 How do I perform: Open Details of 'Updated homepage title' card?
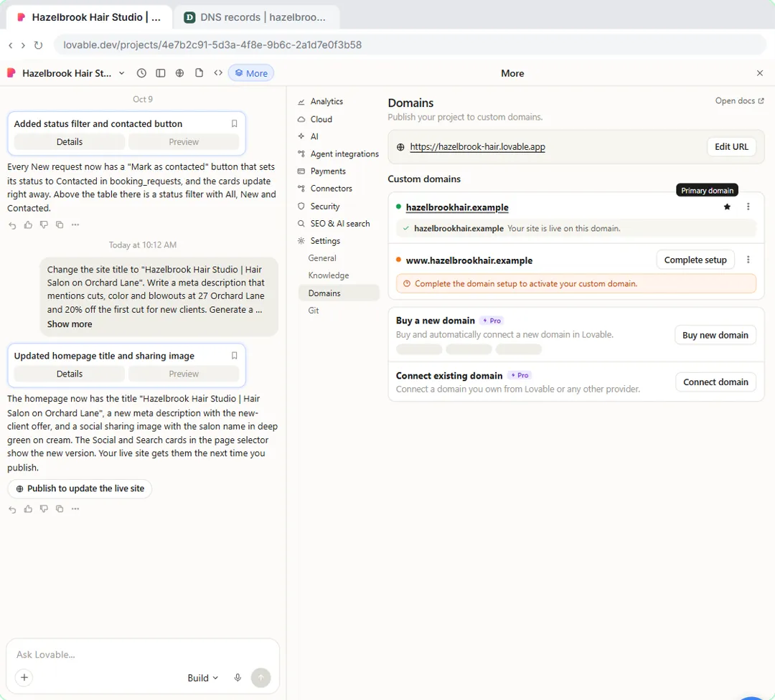click(x=69, y=374)
